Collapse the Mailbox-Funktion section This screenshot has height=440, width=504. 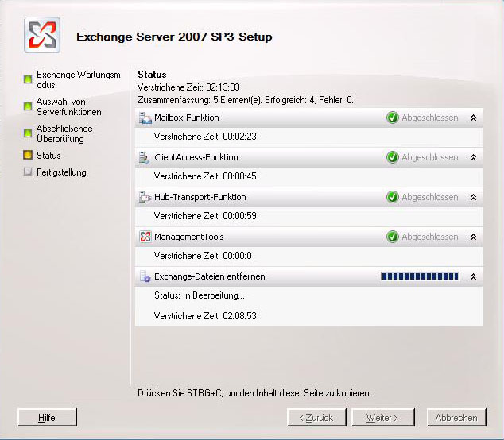coord(473,118)
